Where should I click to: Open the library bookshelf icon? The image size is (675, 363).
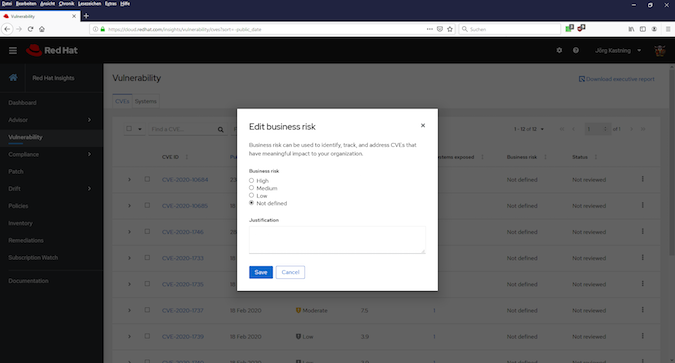coord(631,29)
